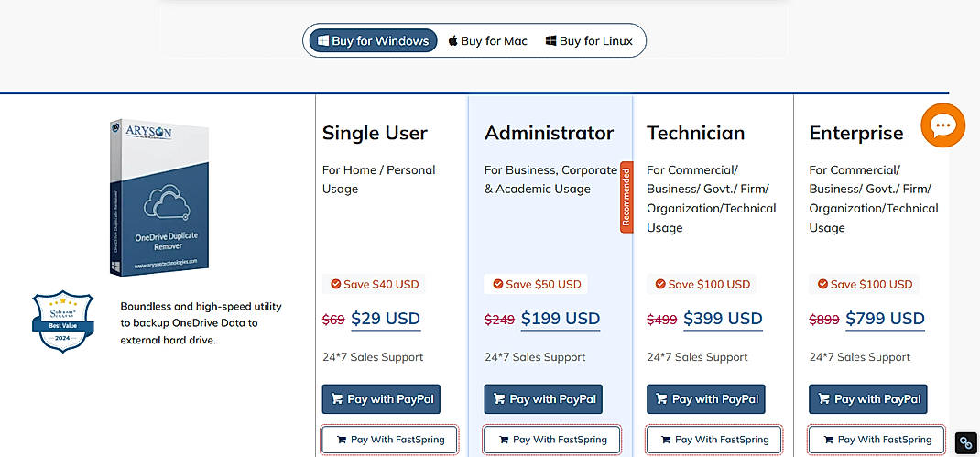The height and width of the screenshot is (457, 980).
Task: Click the Administrator plan heading
Action: [x=549, y=133]
